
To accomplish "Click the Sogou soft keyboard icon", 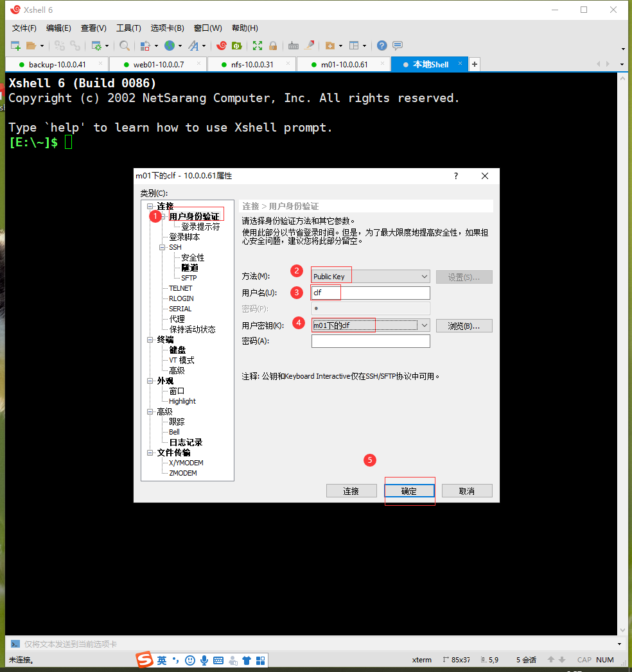I will pyautogui.click(x=218, y=660).
